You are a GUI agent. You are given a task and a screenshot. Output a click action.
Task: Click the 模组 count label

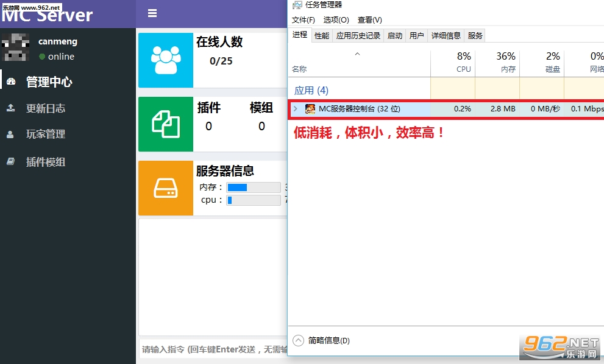click(261, 108)
